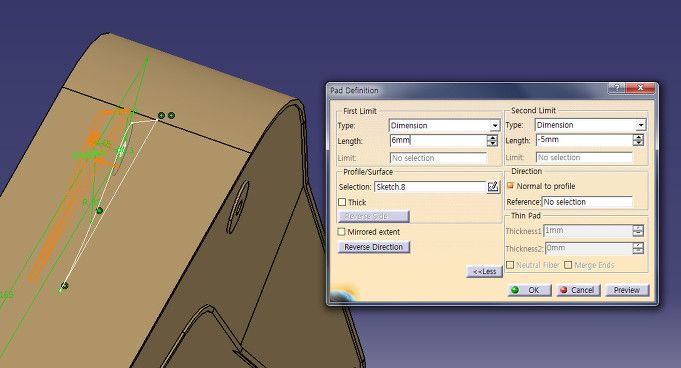The image size is (681, 368).
Task: Click the Direction Reference field
Action: tap(587, 202)
